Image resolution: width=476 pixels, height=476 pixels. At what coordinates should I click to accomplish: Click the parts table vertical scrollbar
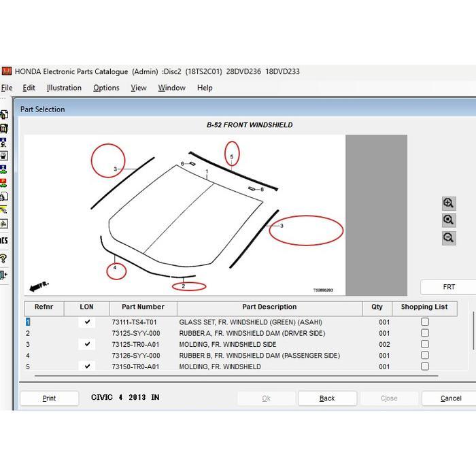[x=473, y=330]
